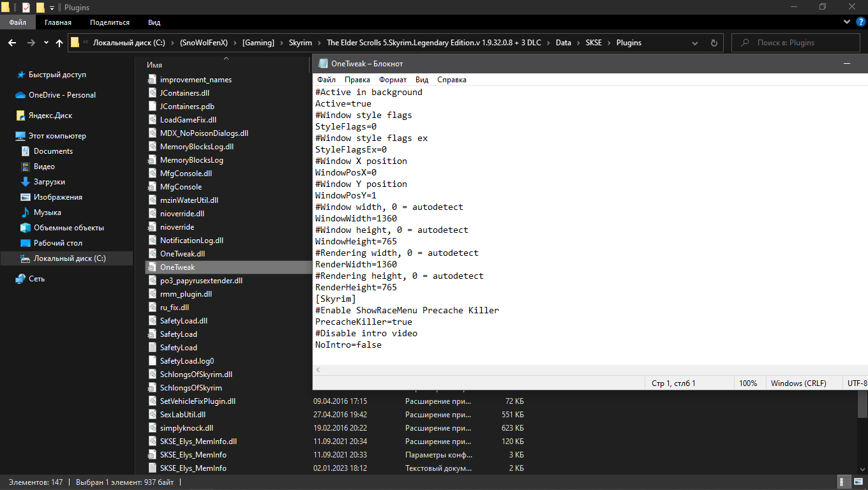
Task: Open the Правка menu in Notepad
Action: (357, 80)
